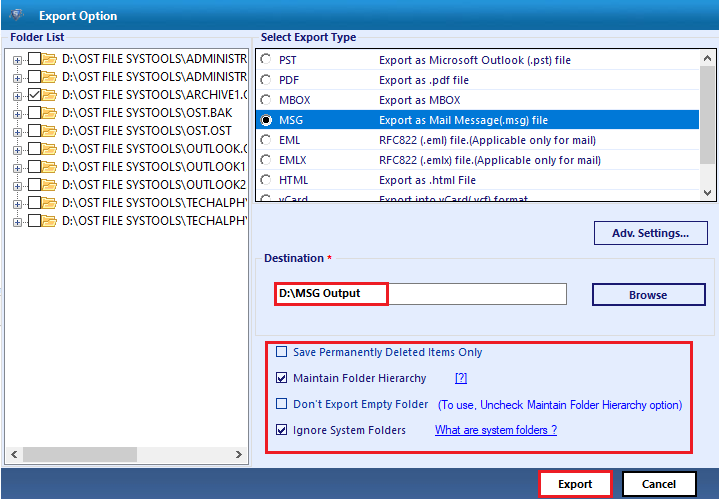719x499 pixels.
Task: Toggle Maintain Folder Hierarchy checkbox
Action: click(282, 378)
